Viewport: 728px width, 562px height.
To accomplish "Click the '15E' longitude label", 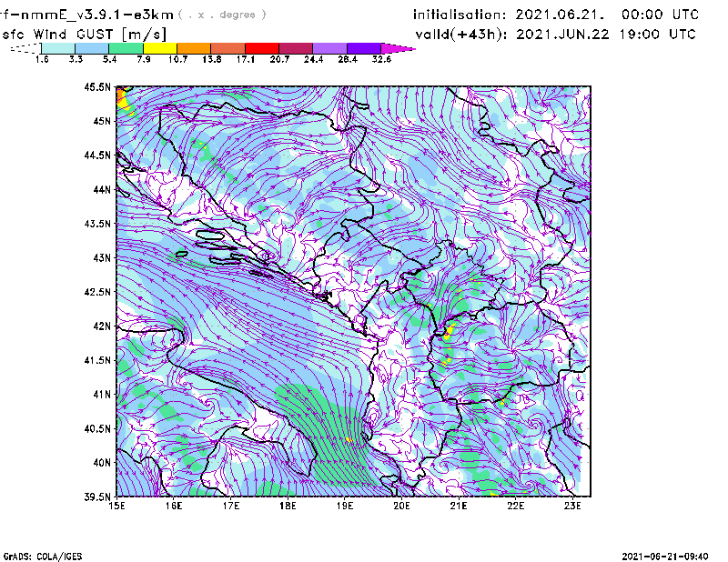I will (x=116, y=506).
